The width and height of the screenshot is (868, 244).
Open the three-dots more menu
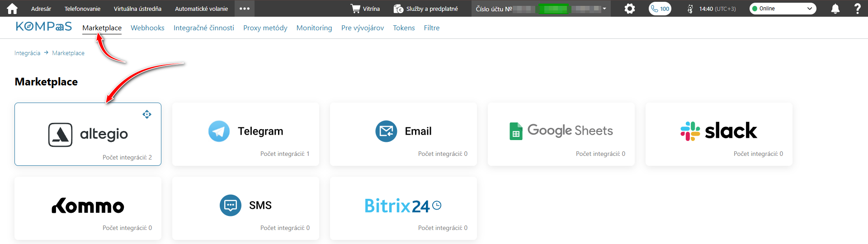click(245, 9)
